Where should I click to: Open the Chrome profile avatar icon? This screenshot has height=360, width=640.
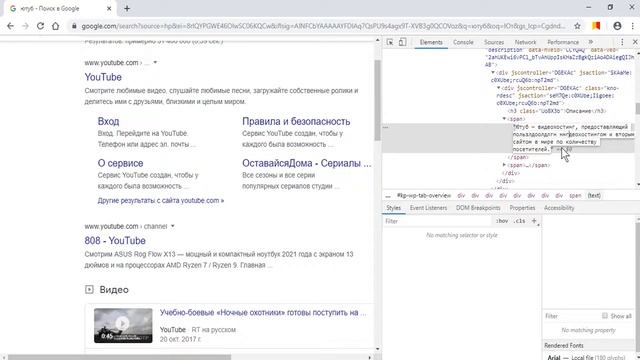(x=617, y=26)
